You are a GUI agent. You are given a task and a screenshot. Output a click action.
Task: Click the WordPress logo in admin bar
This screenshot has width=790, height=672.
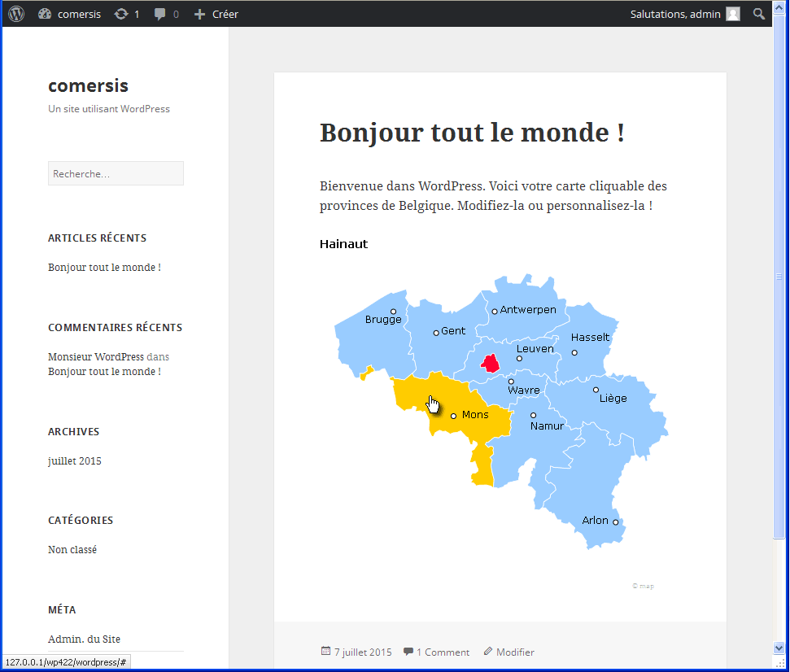pyautogui.click(x=16, y=14)
